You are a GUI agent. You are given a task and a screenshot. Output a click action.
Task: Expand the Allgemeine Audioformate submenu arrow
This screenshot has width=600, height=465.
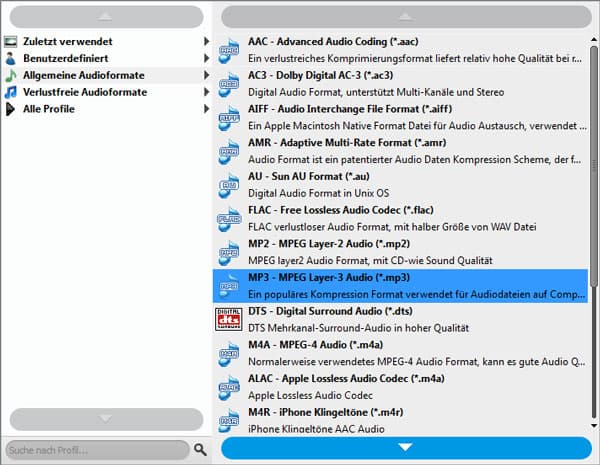point(206,75)
